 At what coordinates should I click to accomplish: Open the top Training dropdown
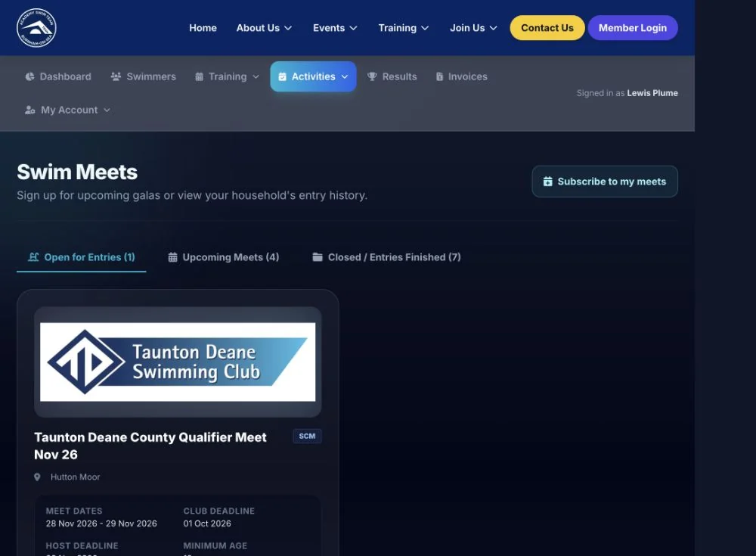click(x=403, y=28)
